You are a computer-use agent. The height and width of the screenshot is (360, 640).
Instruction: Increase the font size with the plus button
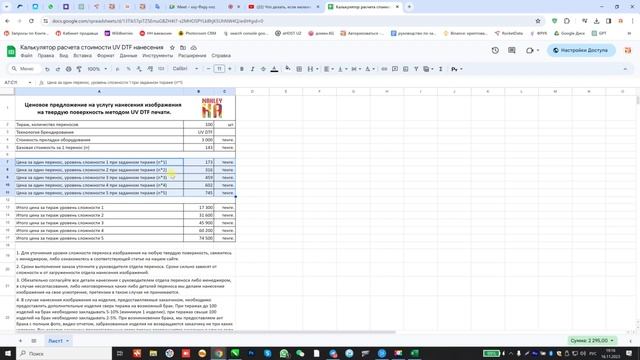[230, 69]
